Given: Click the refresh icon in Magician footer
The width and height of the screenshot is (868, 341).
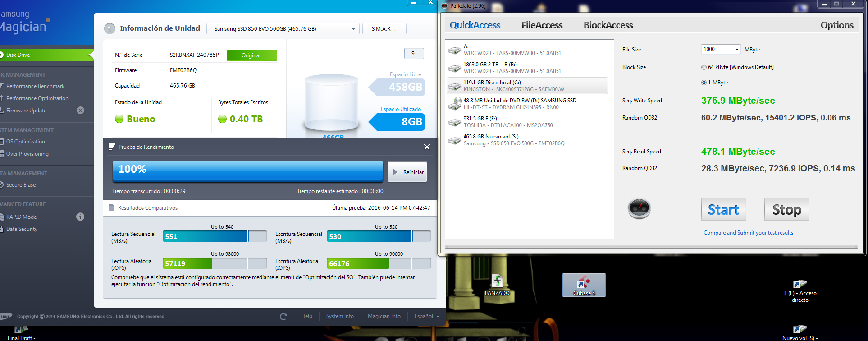Looking at the screenshot, I should tap(283, 317).
